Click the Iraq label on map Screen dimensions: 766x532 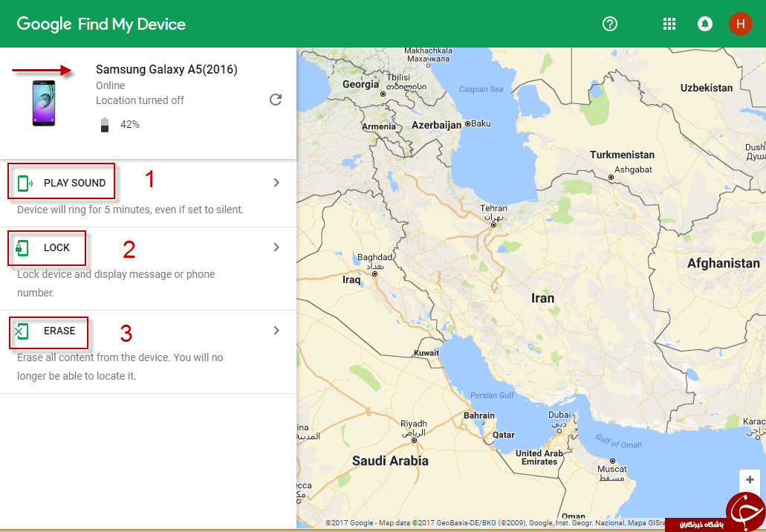coord(351,280)
